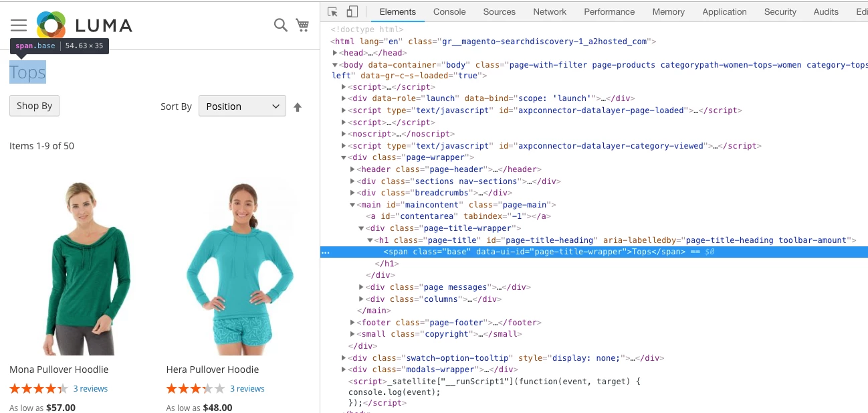The width and height of the screenshot is (868, 413).
Task: Click Hera Pullover Hoodie product name
Action: [x=213, y=369]
